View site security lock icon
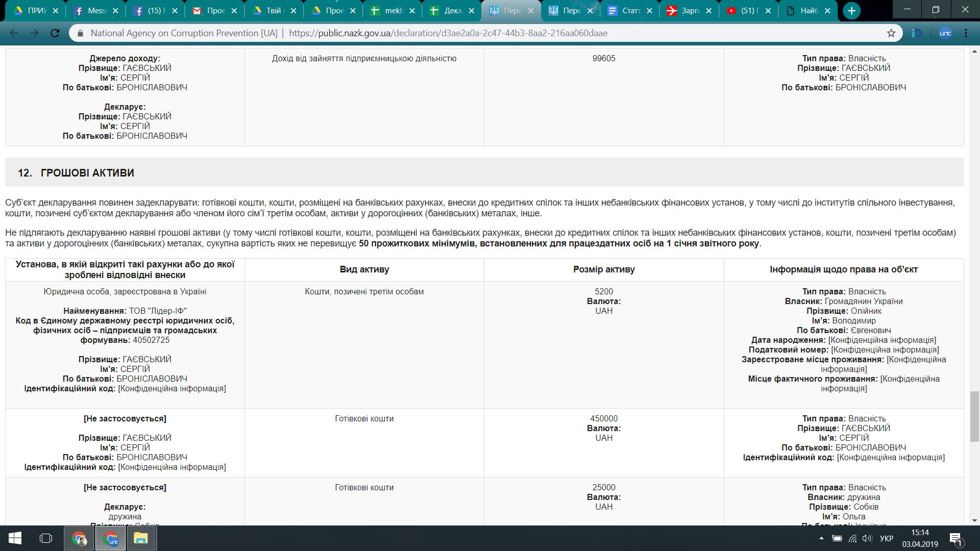The image size is (980, 551). tap(80, 33)
